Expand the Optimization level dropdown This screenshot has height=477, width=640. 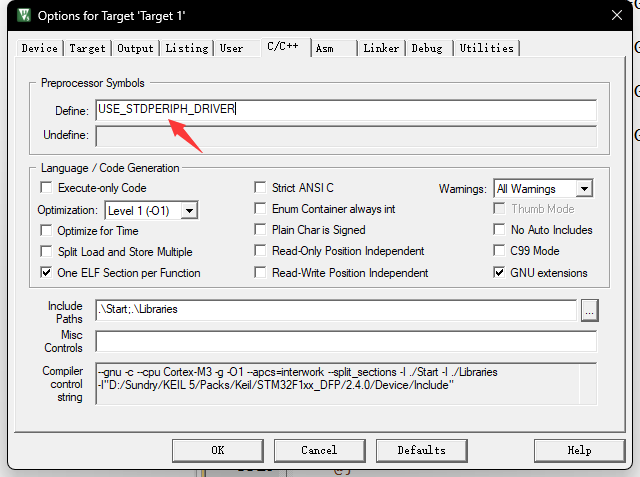pyautogui.click(x=189, y=210)
